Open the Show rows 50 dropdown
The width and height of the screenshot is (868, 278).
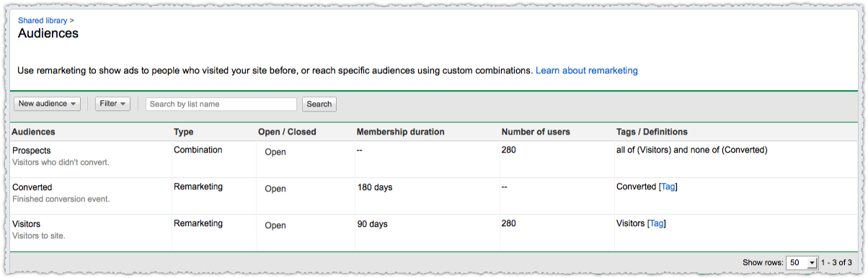point(803,263)
